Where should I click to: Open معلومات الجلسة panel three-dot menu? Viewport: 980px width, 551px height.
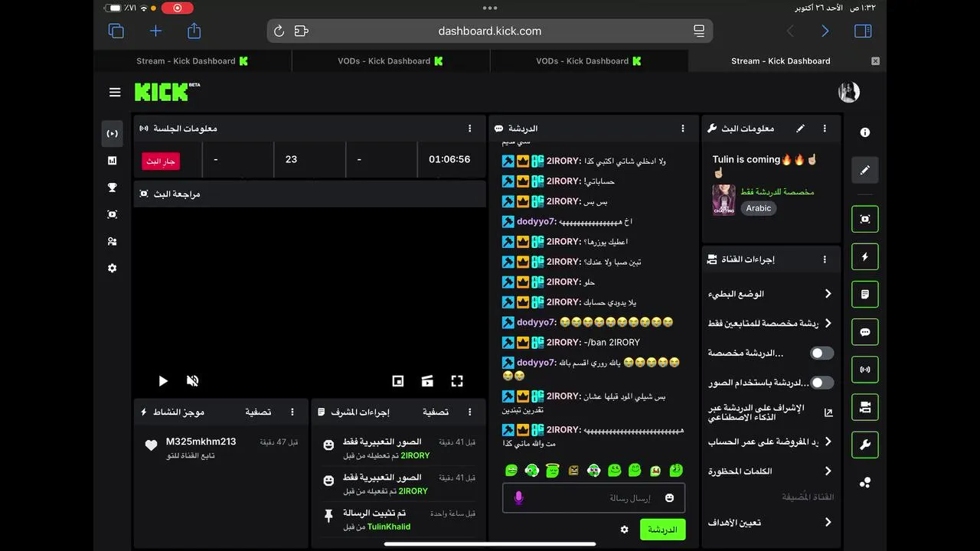(x=469, y=129)
